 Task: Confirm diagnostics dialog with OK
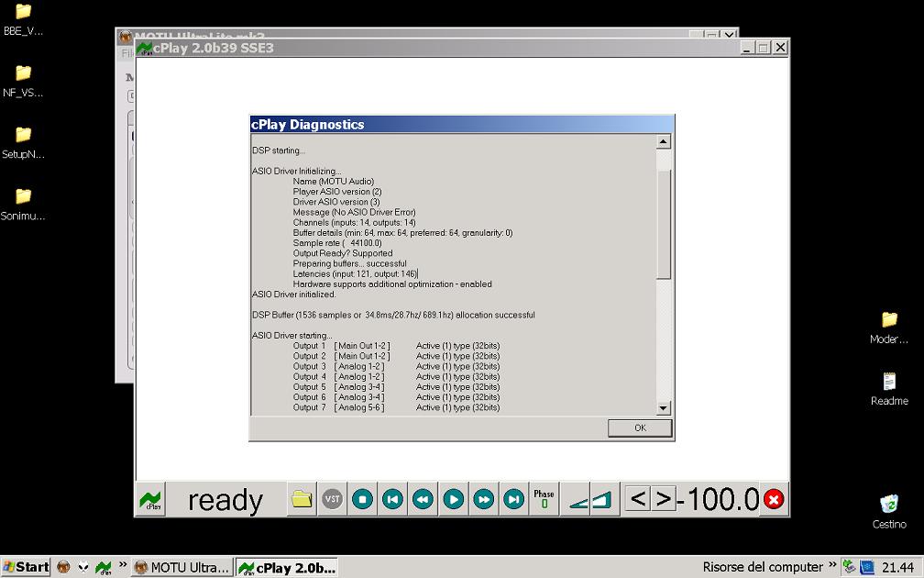(x=640, y=428)
